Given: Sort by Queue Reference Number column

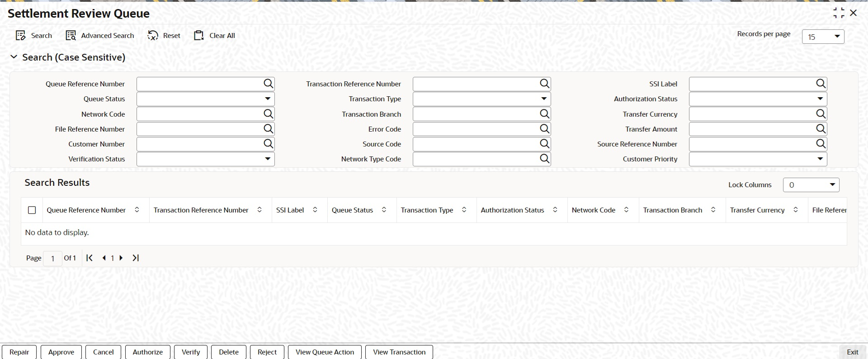Looking at the screenshot, I should [x=137, y=210].
